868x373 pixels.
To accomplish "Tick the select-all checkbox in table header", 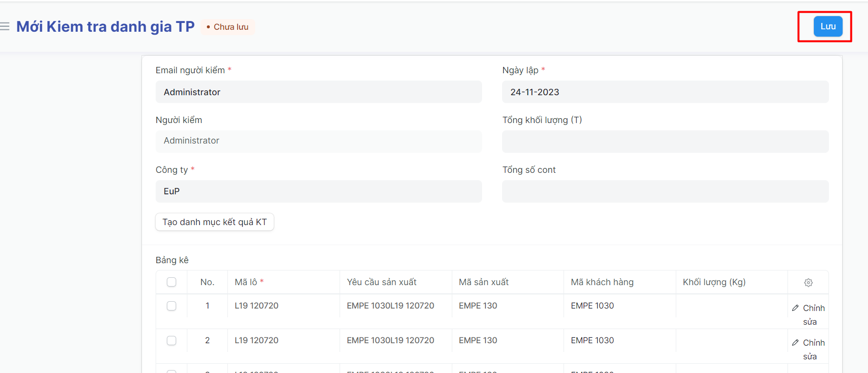I will click(x=171, y=282).
